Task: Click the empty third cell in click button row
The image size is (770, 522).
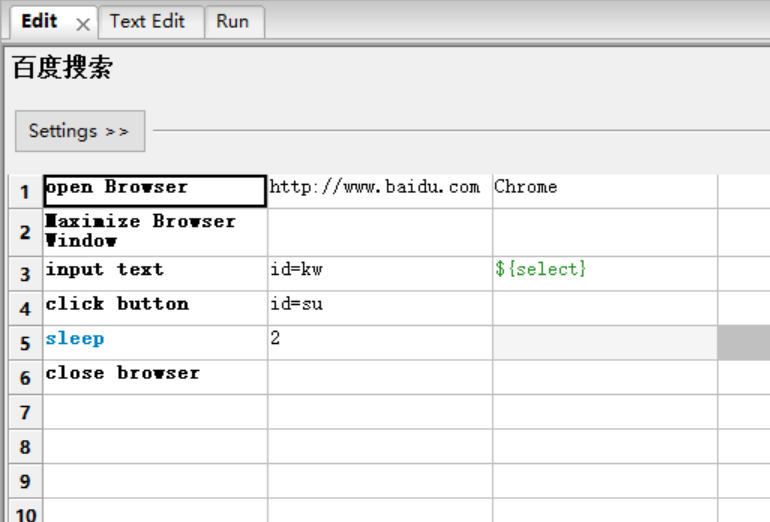Action: 605,308
